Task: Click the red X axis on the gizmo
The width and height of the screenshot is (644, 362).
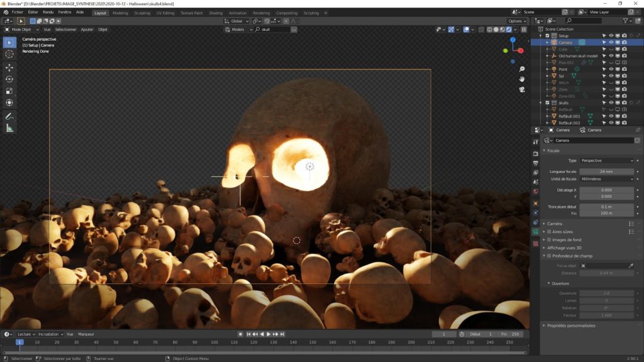Action: [521, 50]
